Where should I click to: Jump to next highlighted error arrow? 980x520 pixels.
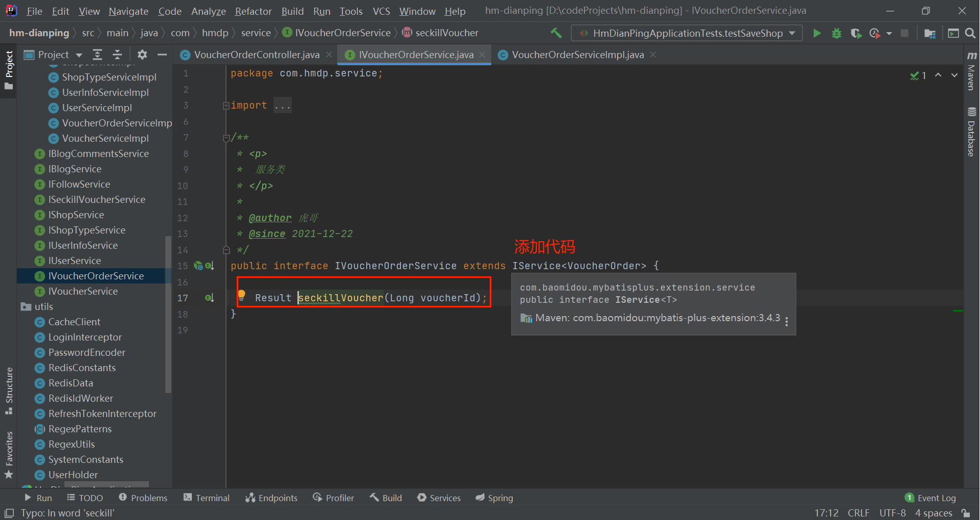tap(954, 75)
